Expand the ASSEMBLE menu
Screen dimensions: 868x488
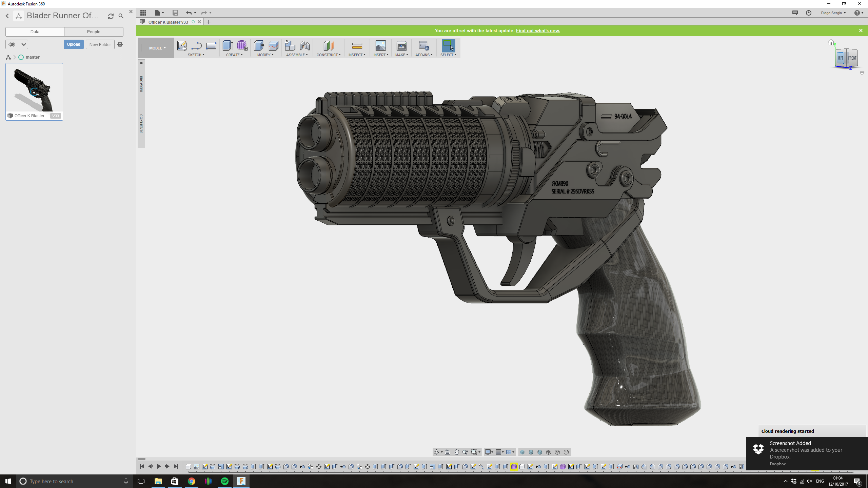tap(297, 55)
